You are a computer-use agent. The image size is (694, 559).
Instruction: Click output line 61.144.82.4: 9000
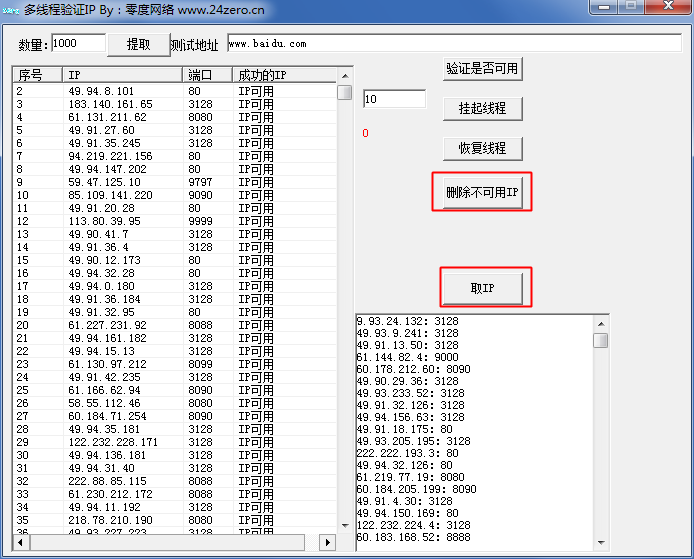coord(408,357)
